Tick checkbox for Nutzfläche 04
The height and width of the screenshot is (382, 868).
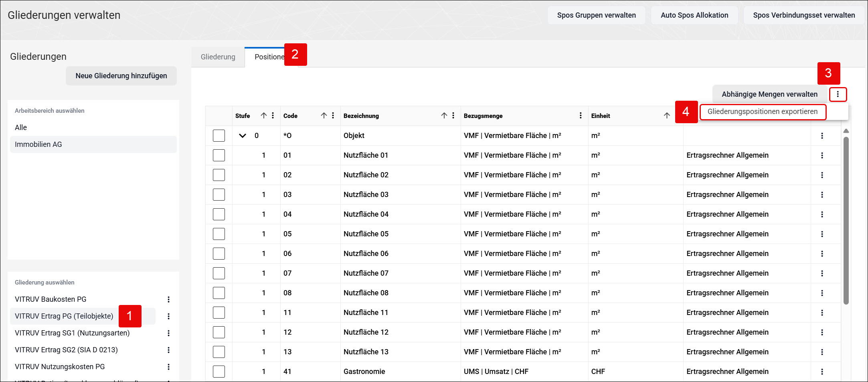point(219,214)
